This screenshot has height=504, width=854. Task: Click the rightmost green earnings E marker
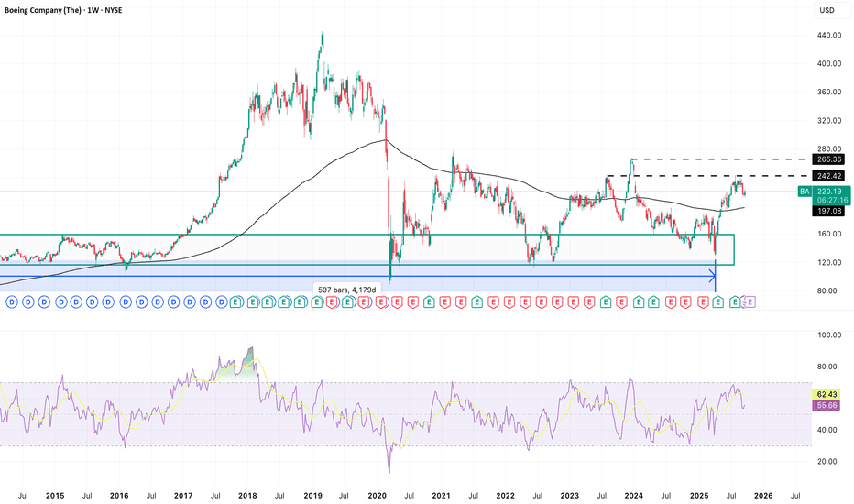coord(734,301)
